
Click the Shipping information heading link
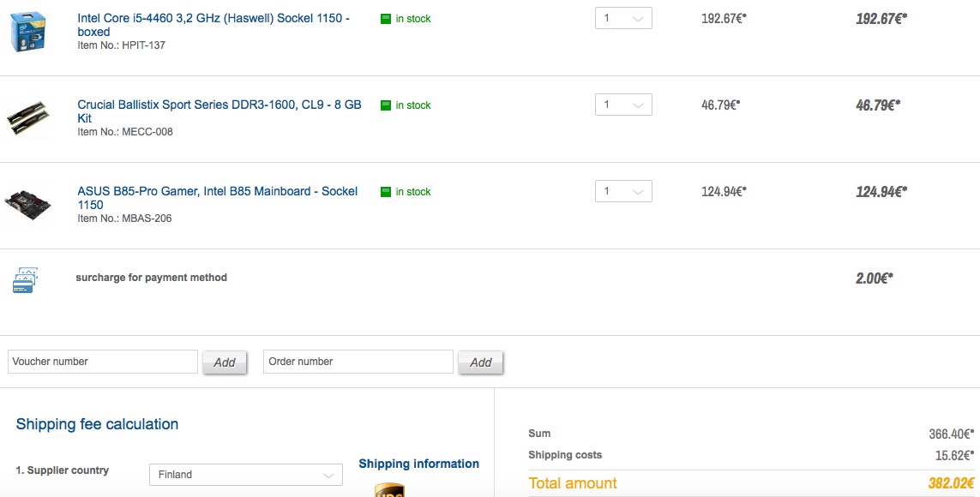pos(418,464)
